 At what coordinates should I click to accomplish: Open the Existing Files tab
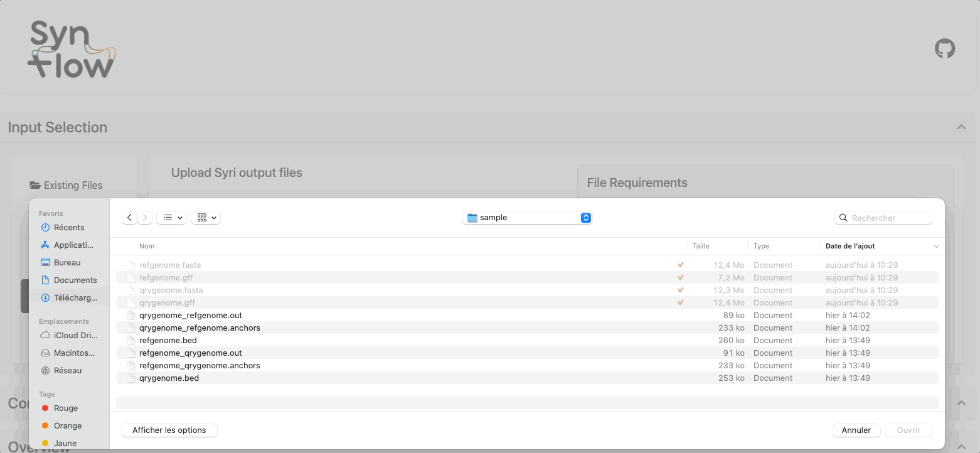(66, 185)
